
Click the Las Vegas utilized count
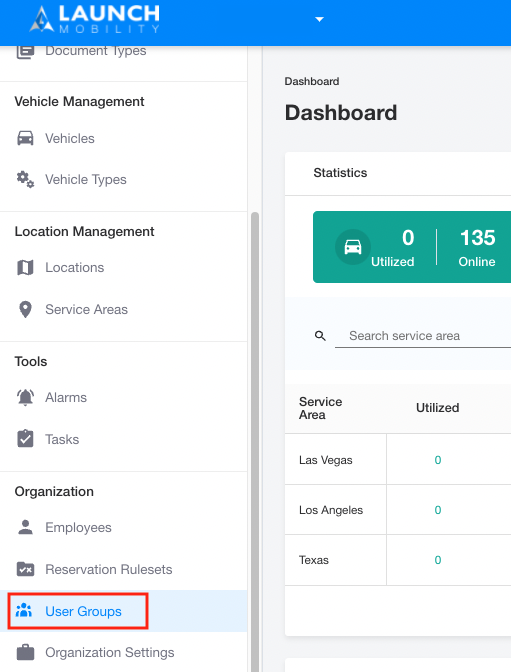[438, 460]
